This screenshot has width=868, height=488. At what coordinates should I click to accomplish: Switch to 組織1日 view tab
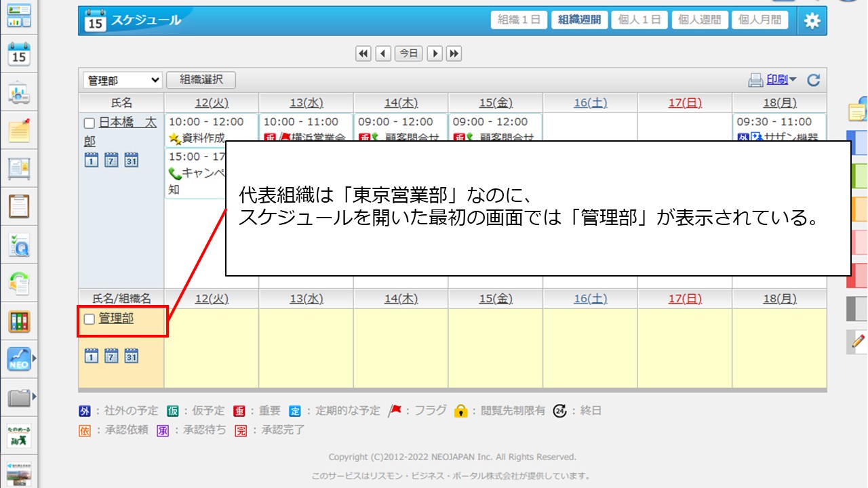click(x=519, y=20)
